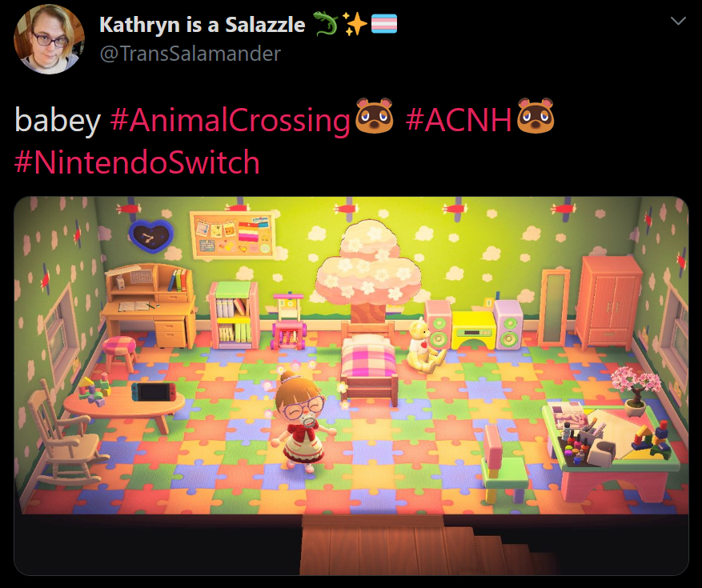
Task: Click the word babey in the tweet
Action: tap(58, 120)
